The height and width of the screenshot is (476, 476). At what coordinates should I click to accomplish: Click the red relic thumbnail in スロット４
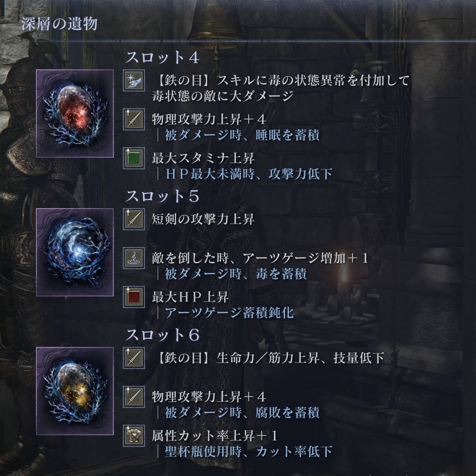point(75,113)
